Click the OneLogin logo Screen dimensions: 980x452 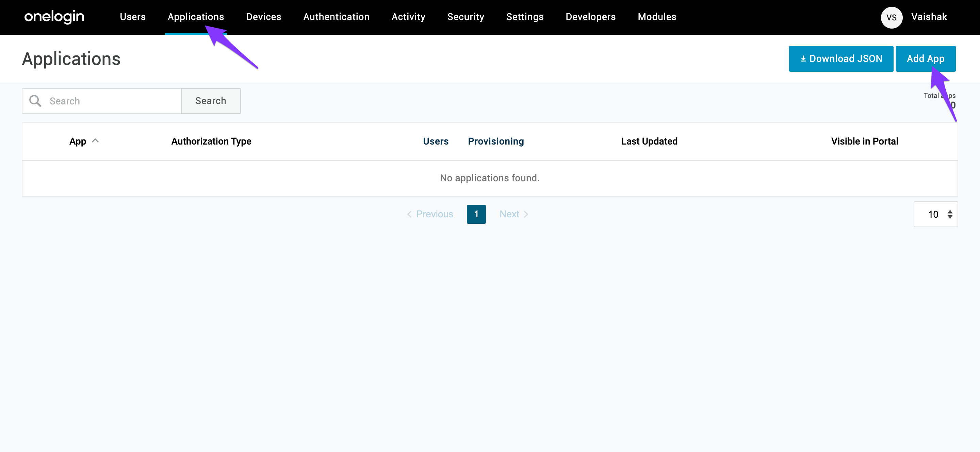[54, 17]
